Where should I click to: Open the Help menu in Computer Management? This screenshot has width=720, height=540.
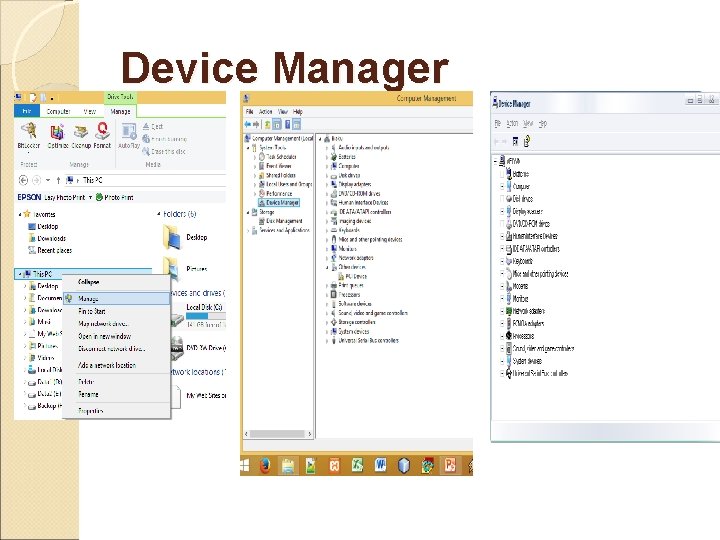coord(298,112)
